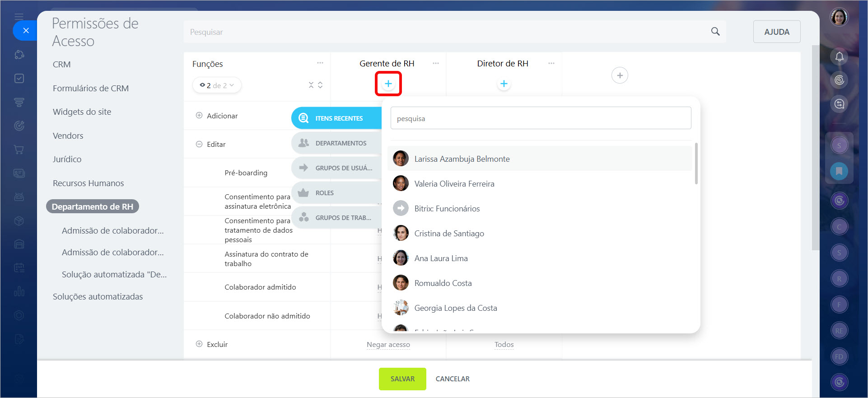Select Ana Laura Lima
Screen dimensions: 868x398
[540, 258]
